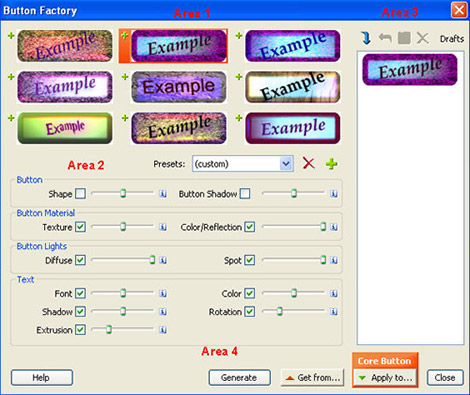The image size is (470, 395).
Task: Click the info icon next to Shape slider
Action: point(163,194)
